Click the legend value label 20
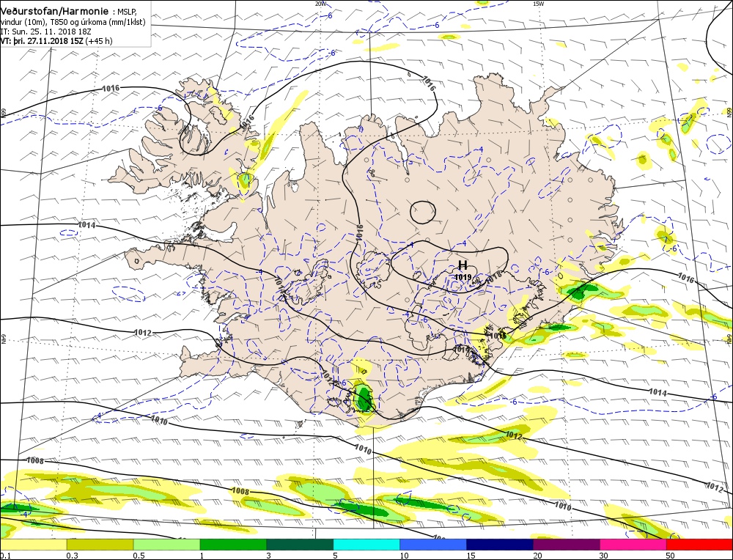Image resolution: width=733 pixels, height=560 pixels. point(537,556)
